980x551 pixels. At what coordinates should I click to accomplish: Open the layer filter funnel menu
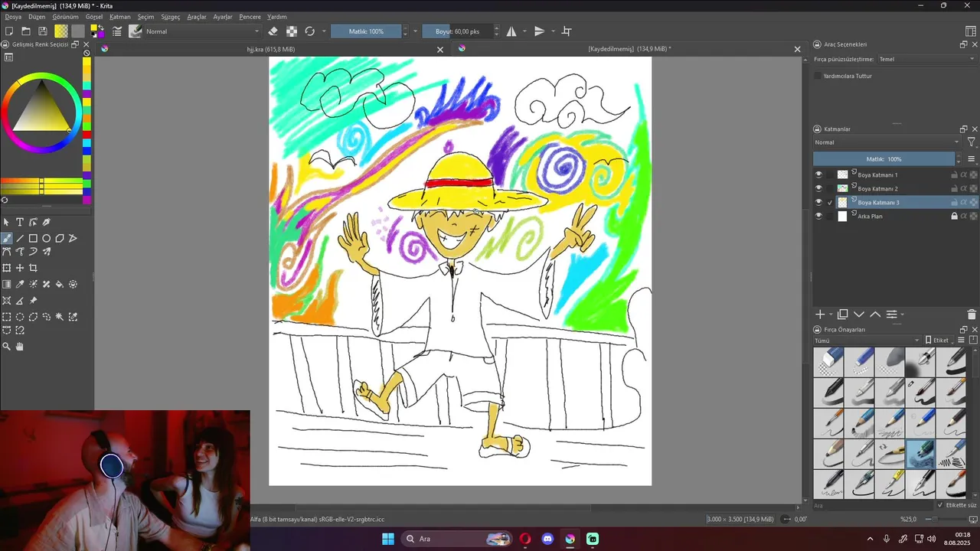[x=972, y=142]
